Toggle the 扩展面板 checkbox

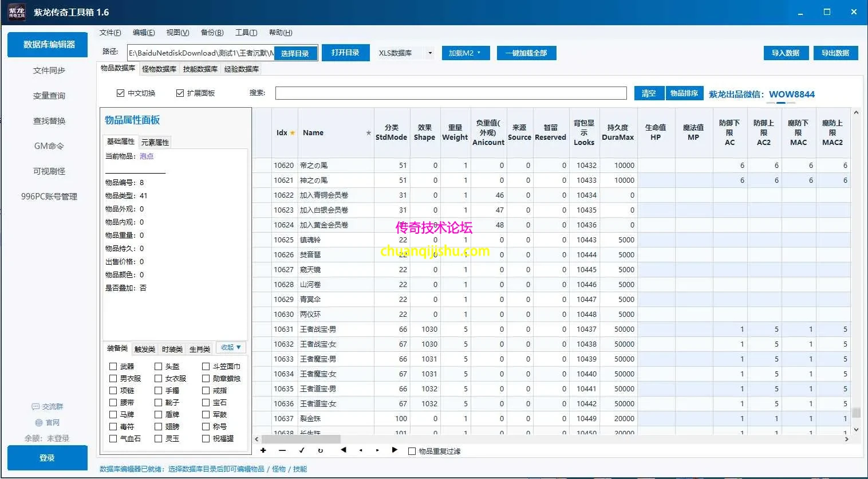coord(180,93)
